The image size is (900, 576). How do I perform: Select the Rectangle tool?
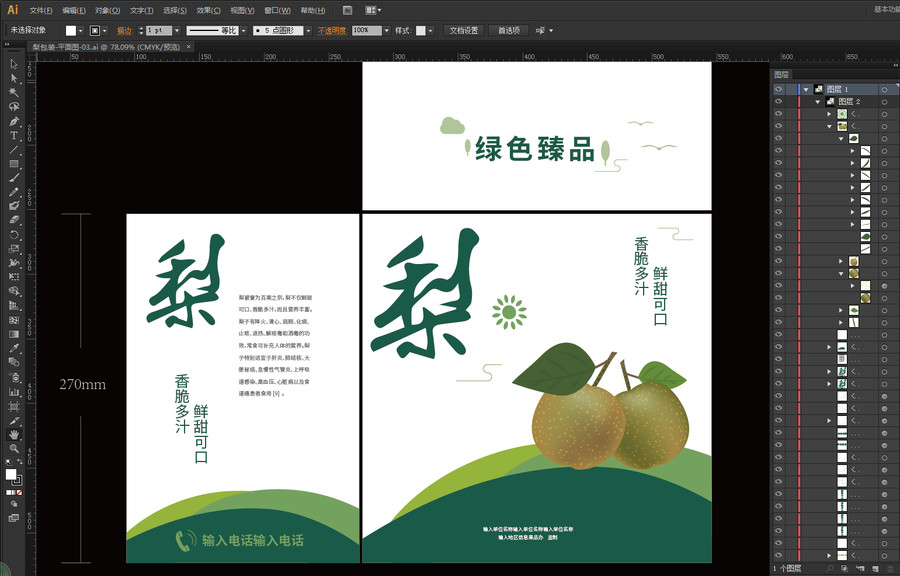tap(14, 164)
